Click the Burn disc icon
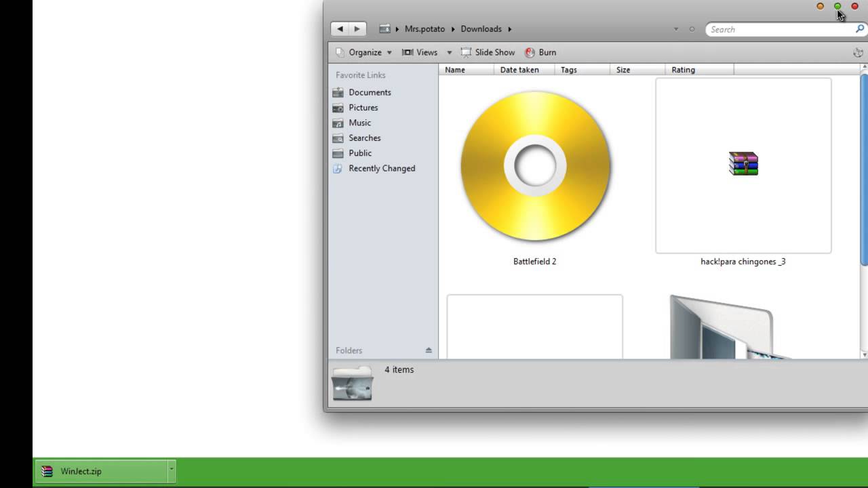868x488 pixels. coord(530,52)
